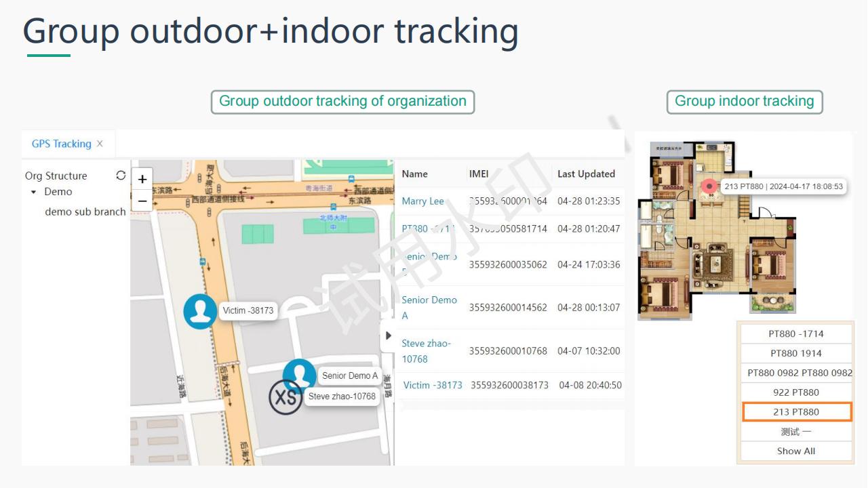The height and width of the screenshot is (488, 868).
Task: Refresh the Org Structure tree
Action: tap(121, 175)
